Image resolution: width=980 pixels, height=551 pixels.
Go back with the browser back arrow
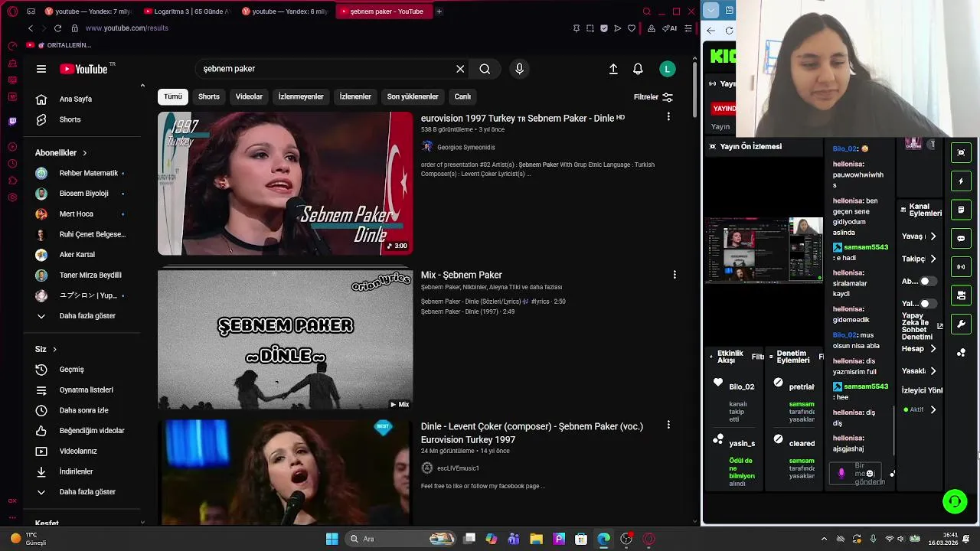[x=31, y=28]
